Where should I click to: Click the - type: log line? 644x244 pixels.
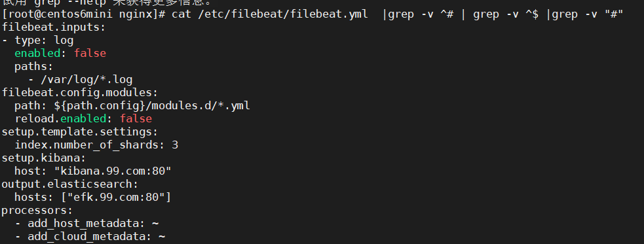38,40
